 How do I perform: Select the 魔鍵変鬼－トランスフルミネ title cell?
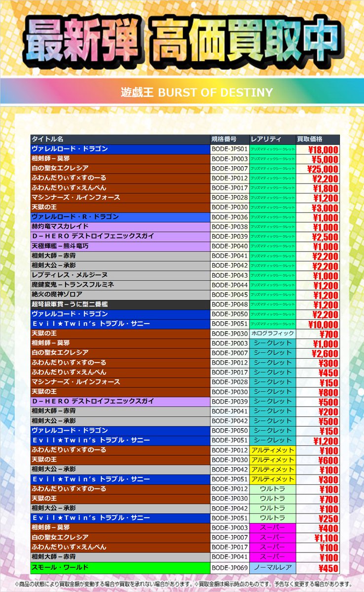(120, 285)
